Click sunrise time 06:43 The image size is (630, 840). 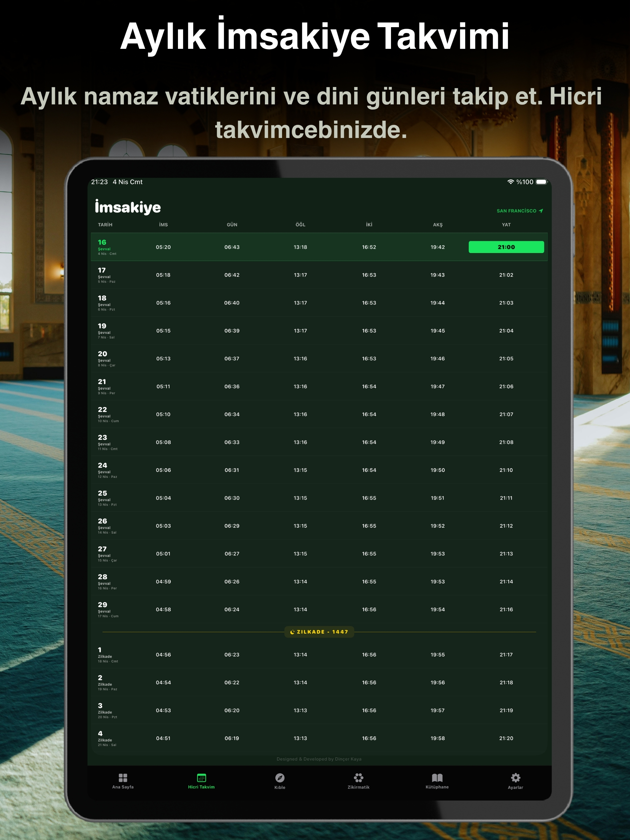pos(232,247)
